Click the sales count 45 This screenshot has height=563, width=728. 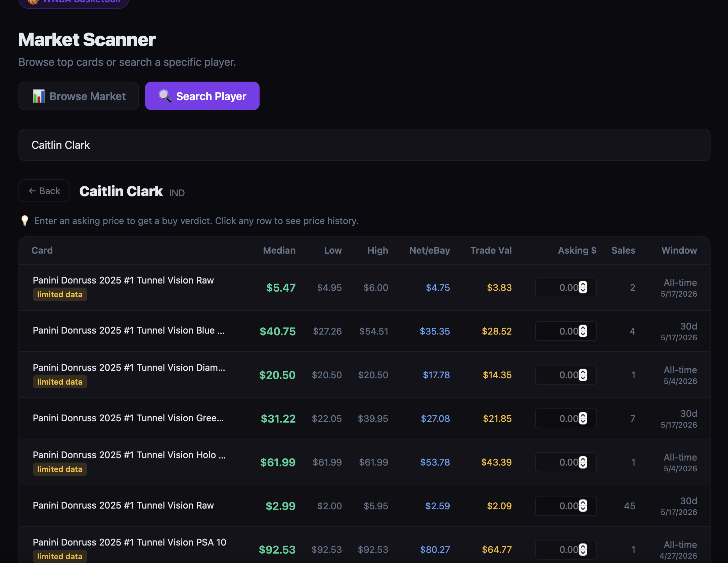coord(630,506)
